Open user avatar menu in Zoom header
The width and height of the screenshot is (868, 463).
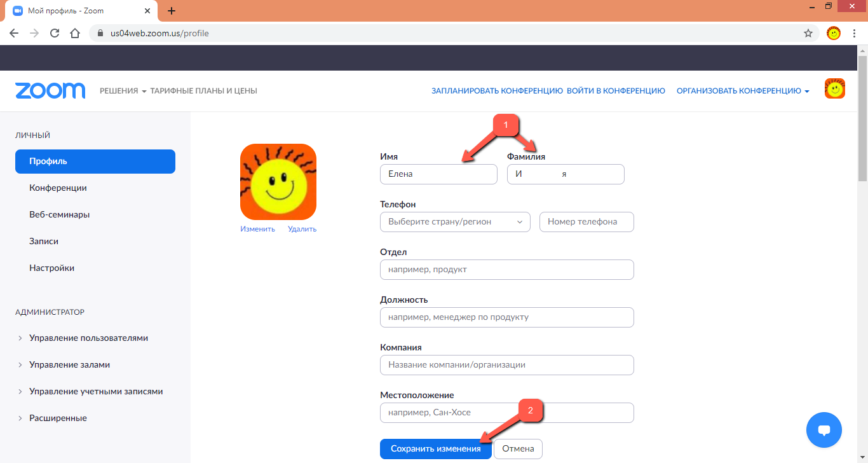(x=834, y=89)
